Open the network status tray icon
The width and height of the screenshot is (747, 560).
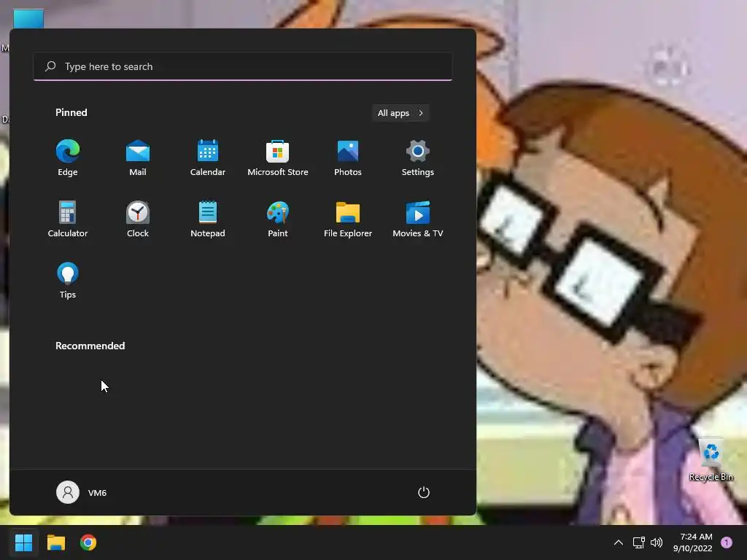point(639,542)
